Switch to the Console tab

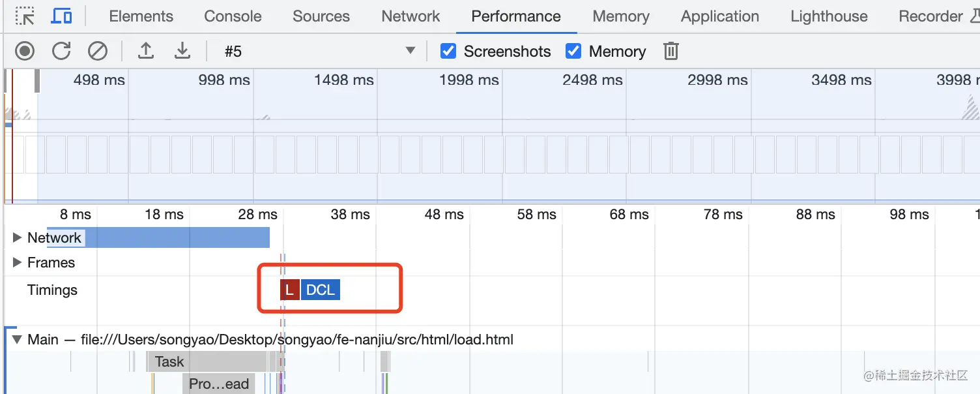click(233, 16)
